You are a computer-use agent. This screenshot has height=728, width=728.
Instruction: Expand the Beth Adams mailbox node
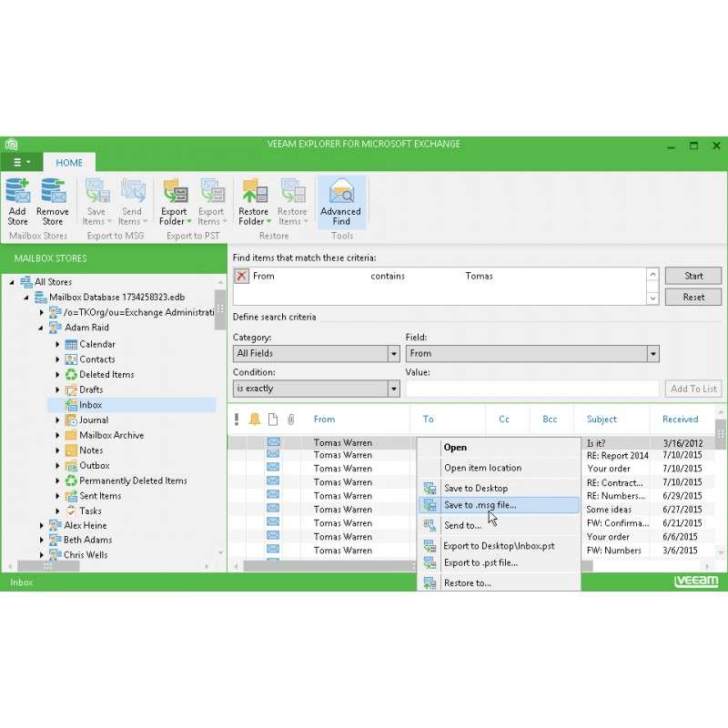coord(41,540)
